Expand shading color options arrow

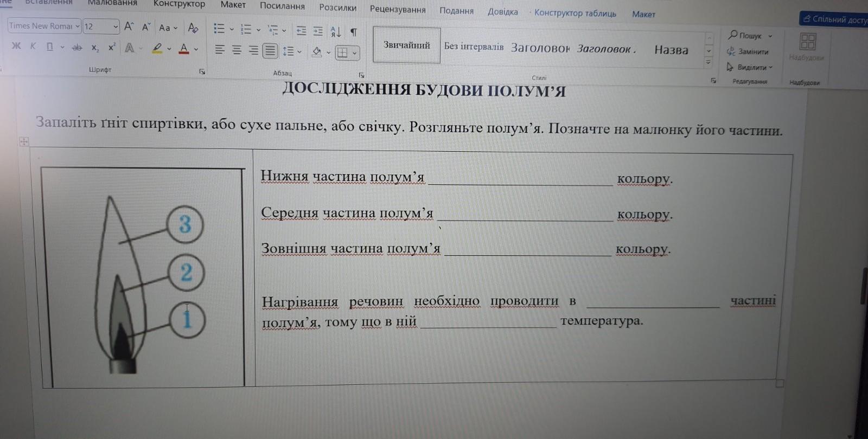328,53
